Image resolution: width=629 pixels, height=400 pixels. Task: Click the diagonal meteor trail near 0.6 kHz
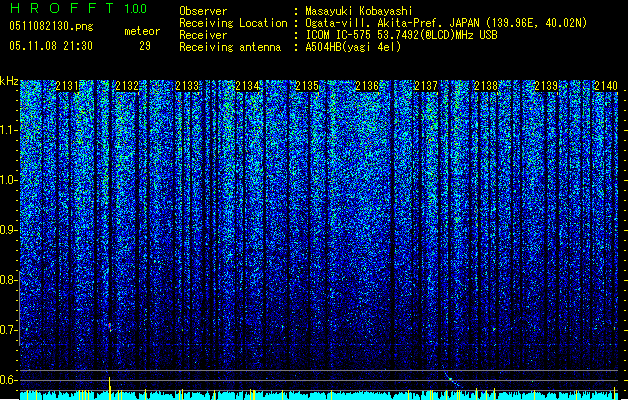pyautogui.click(x=452, y=380)
